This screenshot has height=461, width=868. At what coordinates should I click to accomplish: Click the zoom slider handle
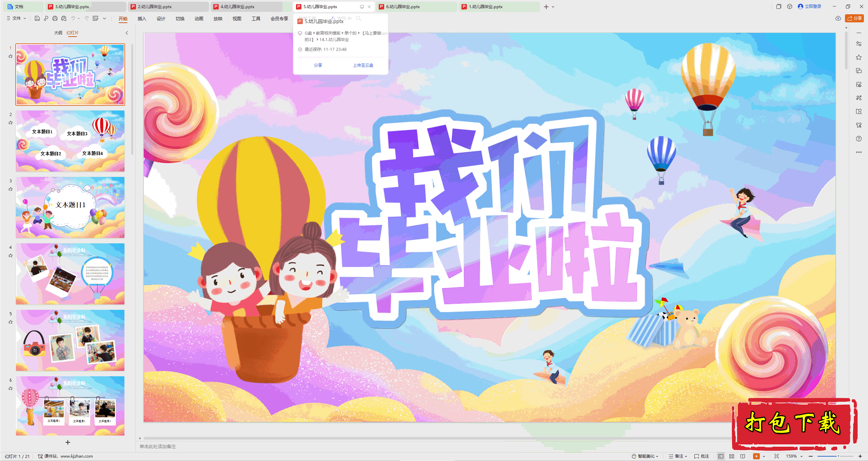(x=839, y=456)
